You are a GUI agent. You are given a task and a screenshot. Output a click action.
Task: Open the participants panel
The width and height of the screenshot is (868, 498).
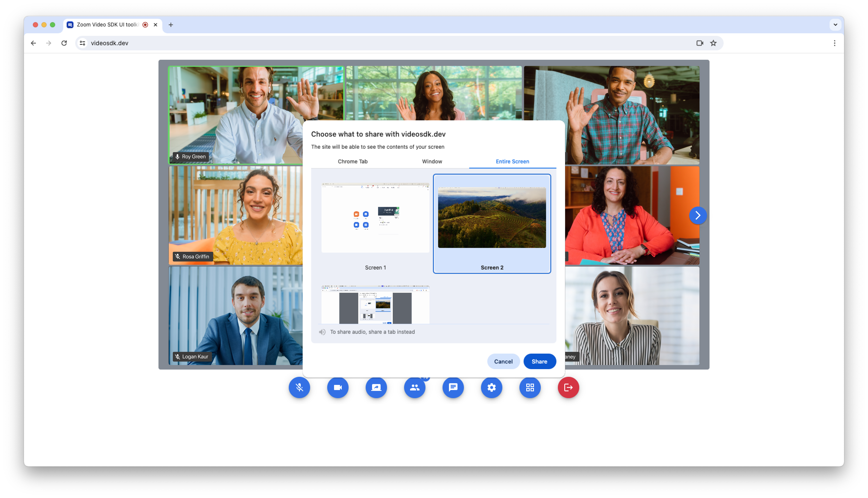[x=415, y=387]
